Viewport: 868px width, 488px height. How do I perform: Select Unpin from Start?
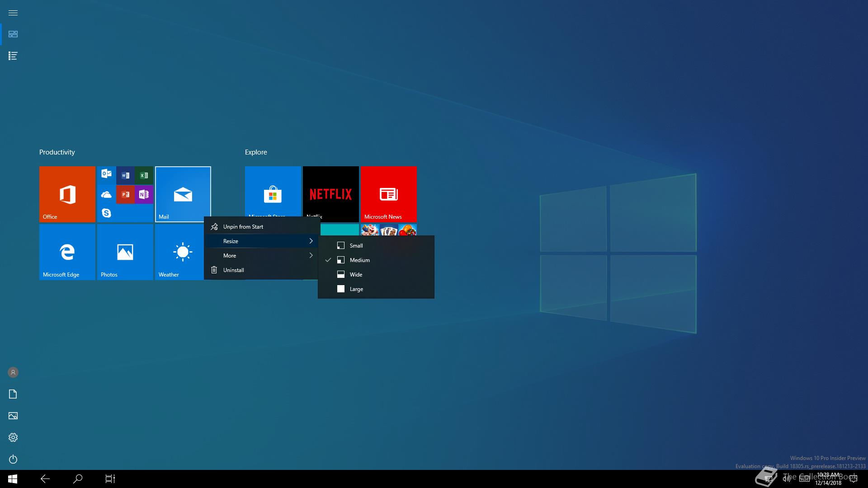262,227
